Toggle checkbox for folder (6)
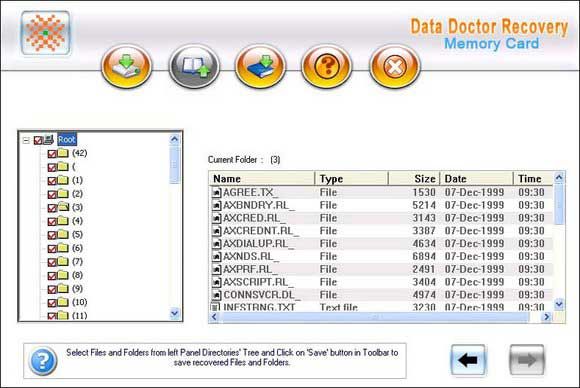This screenshot has width=580, height=388. coord(52,249)
